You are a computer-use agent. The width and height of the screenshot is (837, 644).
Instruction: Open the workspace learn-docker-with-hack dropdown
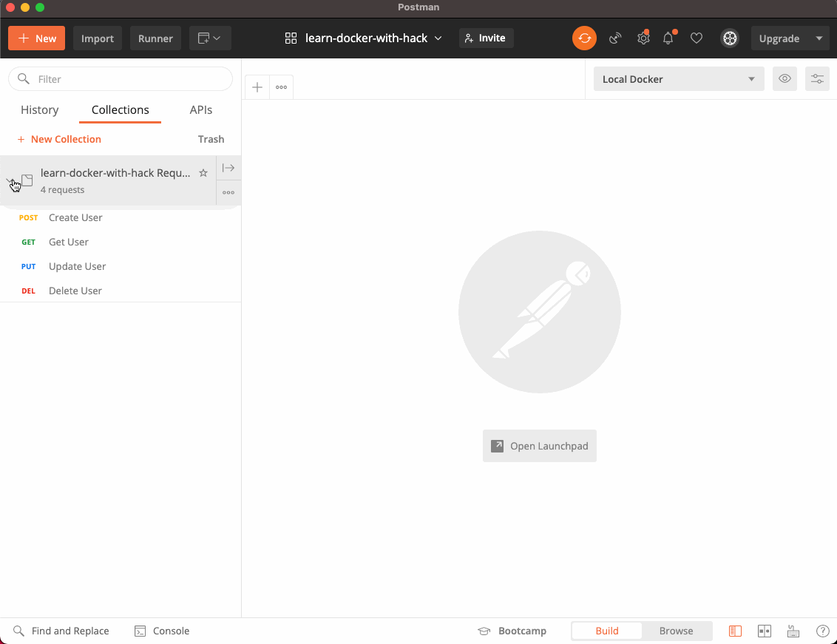[x=373, y=38]
